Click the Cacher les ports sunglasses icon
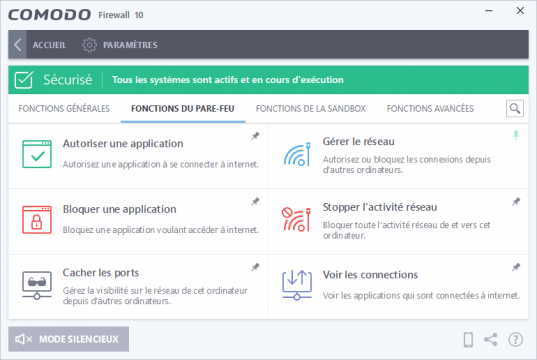The height and width of the screenshot is (360, 537). click(x=37, y=285)
